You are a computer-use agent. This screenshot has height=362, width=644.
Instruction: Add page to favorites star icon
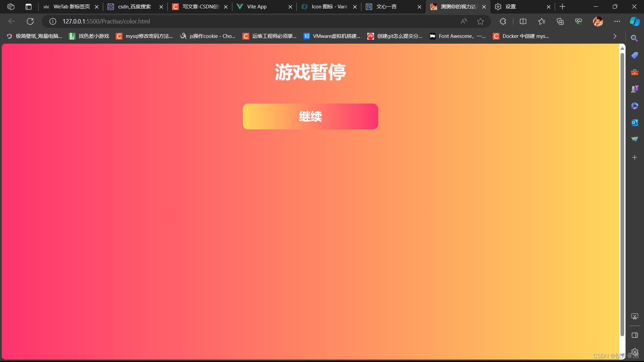coord(480,21)
